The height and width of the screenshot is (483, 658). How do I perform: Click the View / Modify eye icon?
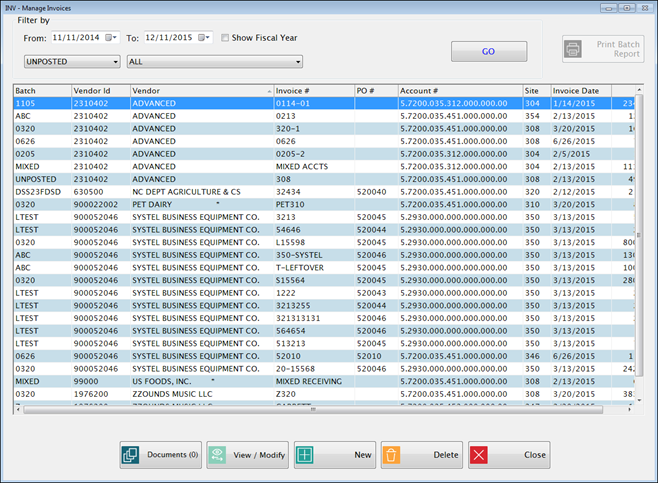[x=218, y=455]
